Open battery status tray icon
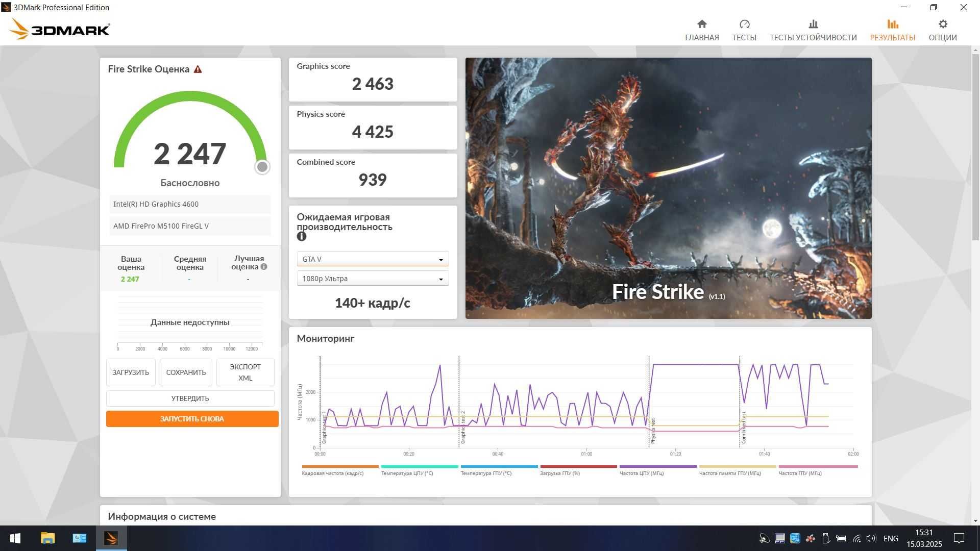The image size is (980, 551). coord(841,538)
